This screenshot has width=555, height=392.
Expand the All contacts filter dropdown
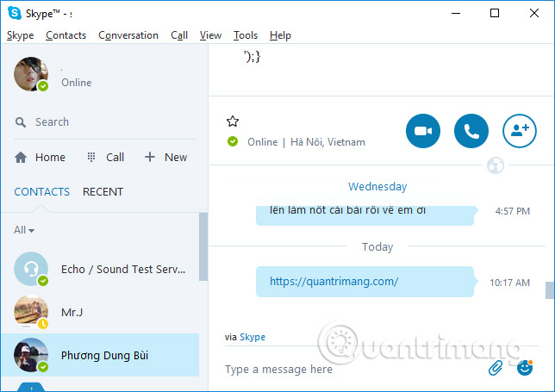24,230
